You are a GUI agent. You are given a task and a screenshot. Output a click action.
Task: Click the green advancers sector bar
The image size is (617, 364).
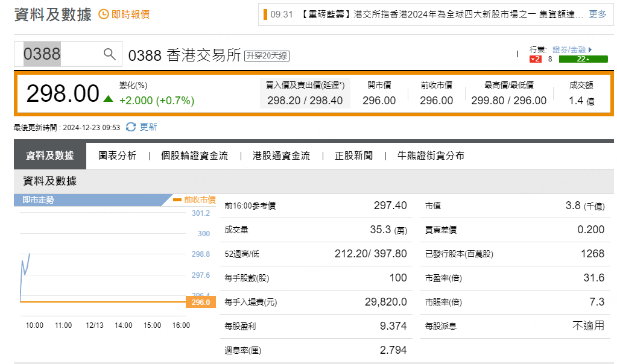(x=583, y=59)
